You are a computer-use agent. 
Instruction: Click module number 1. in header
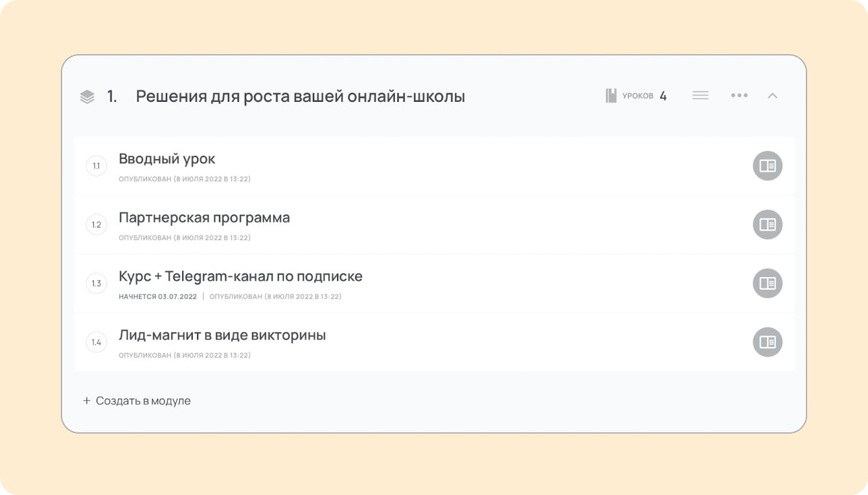[x=112, y=96]
